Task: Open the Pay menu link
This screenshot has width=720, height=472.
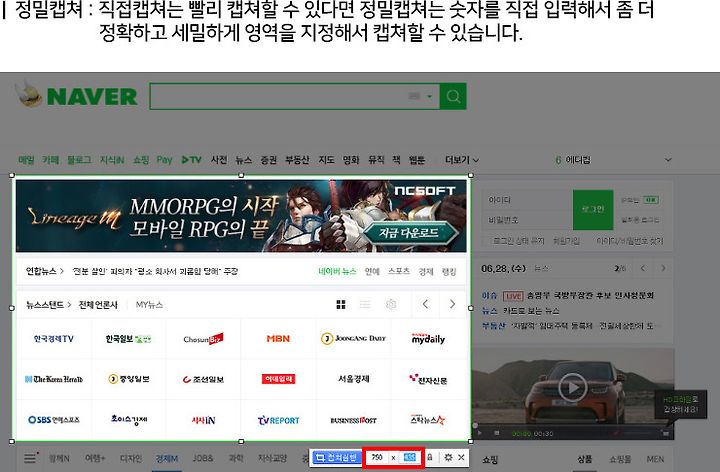Action: pos(164,160)
